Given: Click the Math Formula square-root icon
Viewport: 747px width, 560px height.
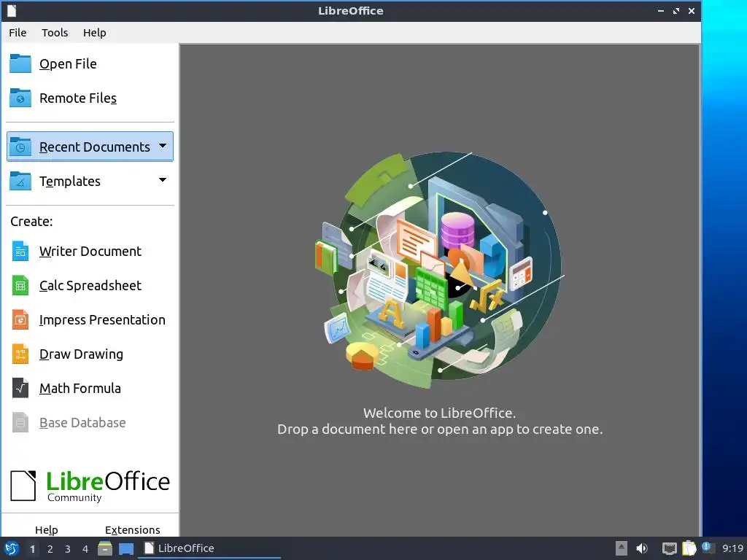Looking at the screenshot, I should pos(20,388).
